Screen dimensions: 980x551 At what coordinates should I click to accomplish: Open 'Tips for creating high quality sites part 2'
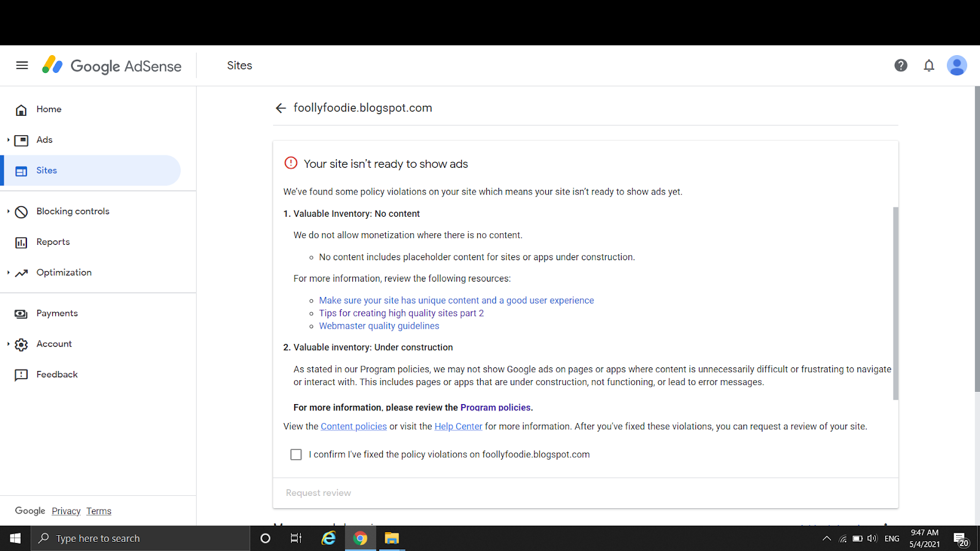tap(401, 313)
